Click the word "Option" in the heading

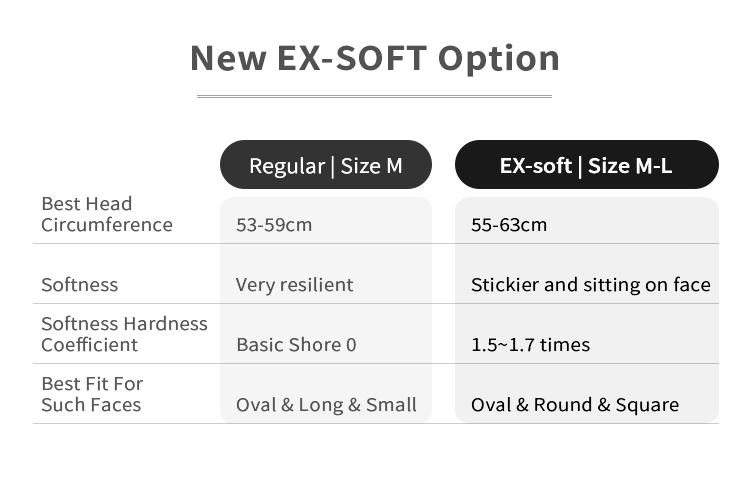click(x=499, y=59)
